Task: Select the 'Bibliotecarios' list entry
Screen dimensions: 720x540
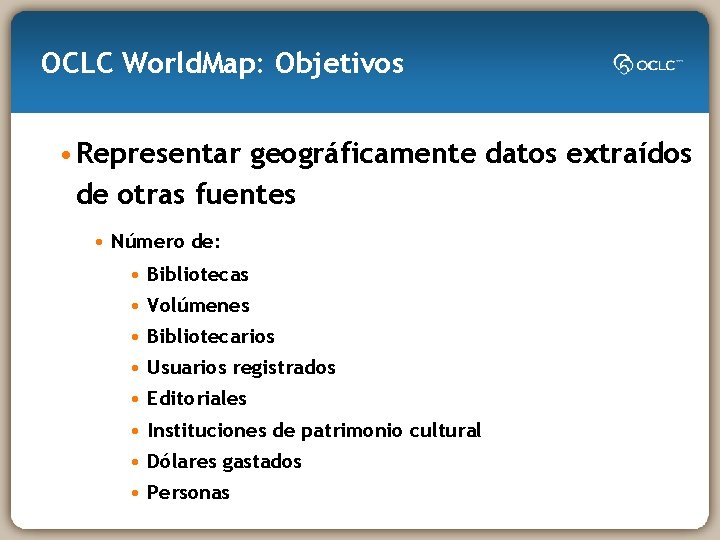Action: (x=211, y=337)
